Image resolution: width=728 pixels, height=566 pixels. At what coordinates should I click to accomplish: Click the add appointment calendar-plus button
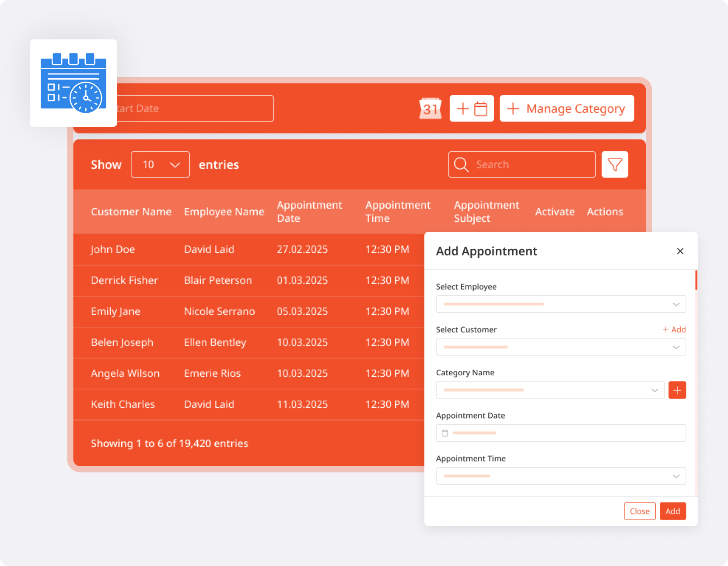pos(472,108)
